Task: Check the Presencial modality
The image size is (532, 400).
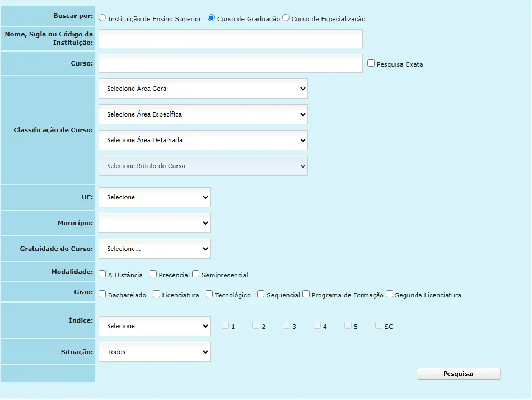Action: pyautogui.click(x=153, y=274)
